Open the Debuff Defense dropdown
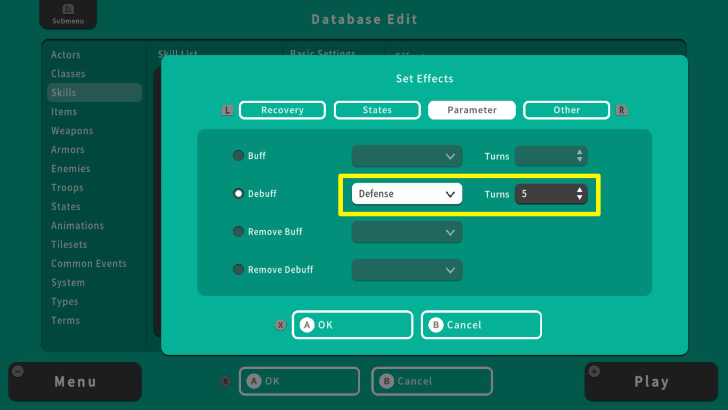This screenshot has width=728, height=410. [407, 194]
